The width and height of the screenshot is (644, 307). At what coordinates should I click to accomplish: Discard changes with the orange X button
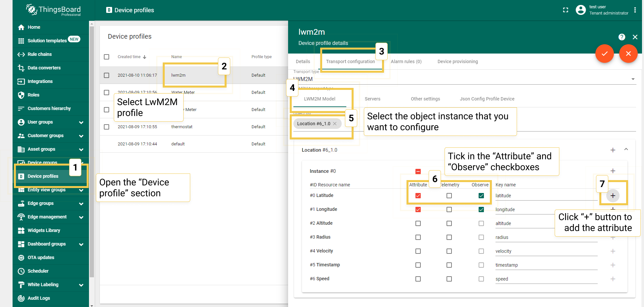(628, 54)
